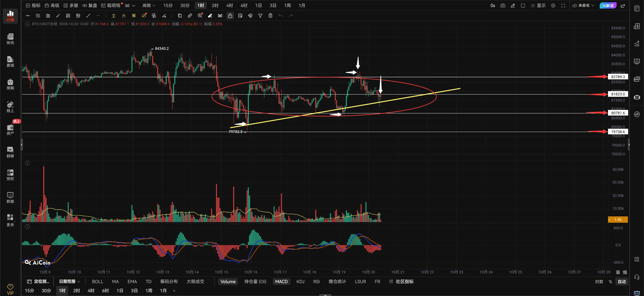Click the 定位到 locate button
The width and height of the screenshot is (644, 296).
[x=38, y=281]
